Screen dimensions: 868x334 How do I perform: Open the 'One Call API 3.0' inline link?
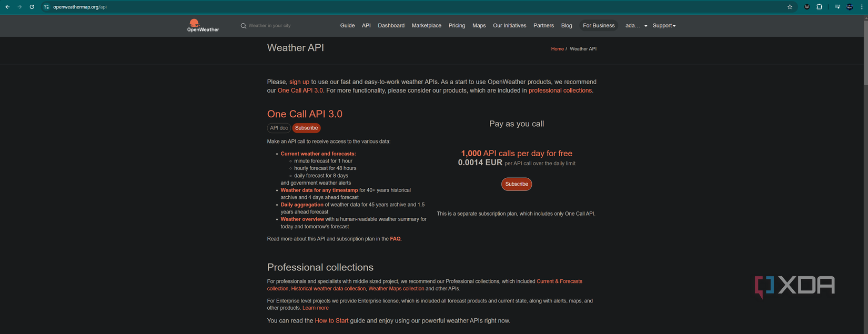coord(300,90)
